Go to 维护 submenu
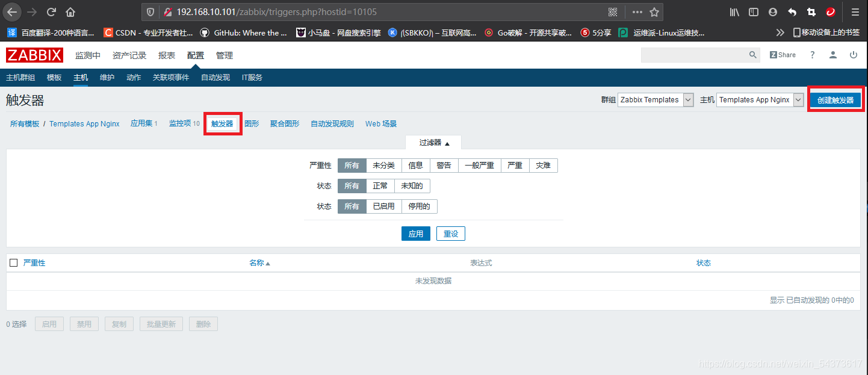868x375 pixels. point(107,78)
